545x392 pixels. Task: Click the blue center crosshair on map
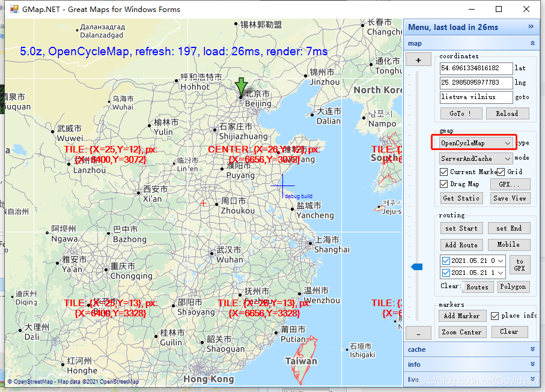(282, 185)
